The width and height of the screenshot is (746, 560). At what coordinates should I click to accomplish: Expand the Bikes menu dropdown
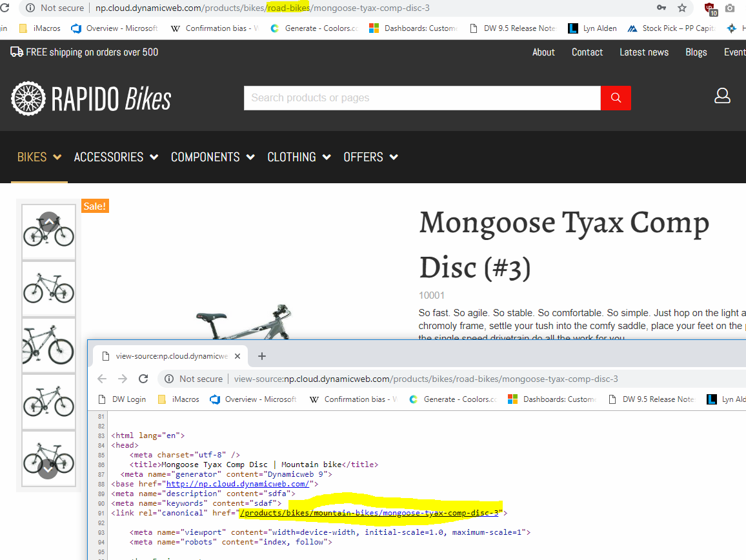(x=39, y=157)
